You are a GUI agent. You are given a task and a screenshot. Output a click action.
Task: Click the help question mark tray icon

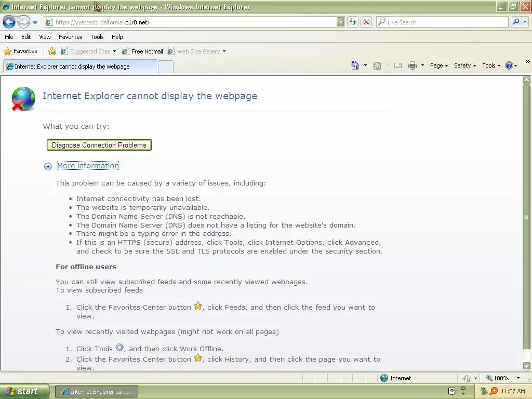point(451,392)
